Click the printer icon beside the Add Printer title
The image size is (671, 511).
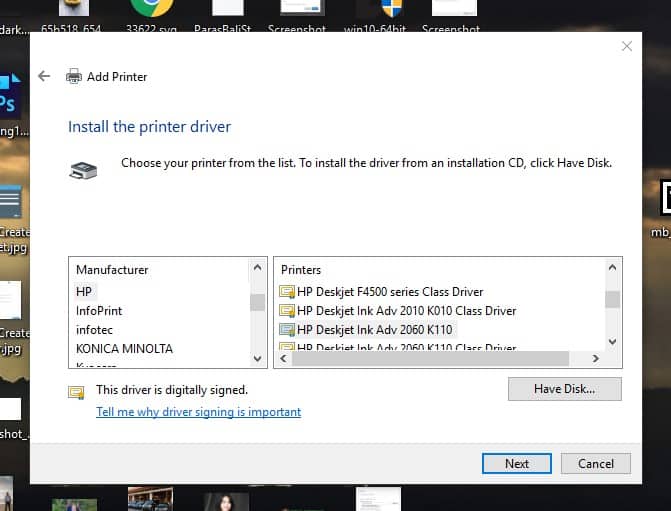tap(74, 77)
